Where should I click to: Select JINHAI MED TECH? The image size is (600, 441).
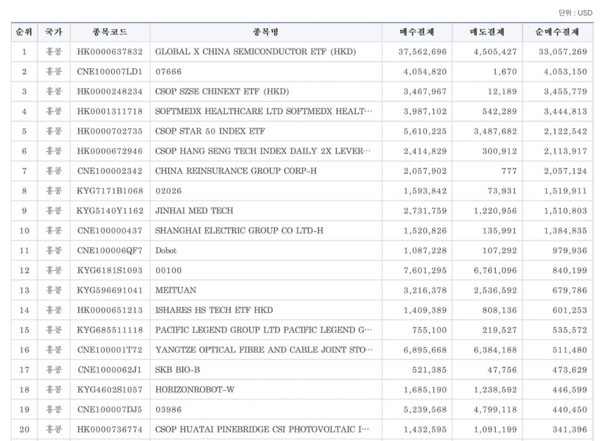(194, 211)
